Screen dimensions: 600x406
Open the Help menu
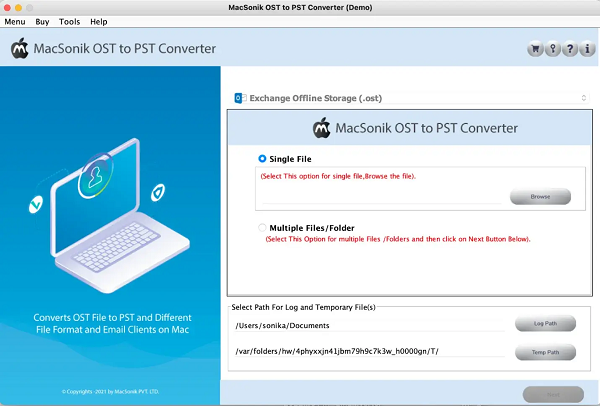coord(99,22)
